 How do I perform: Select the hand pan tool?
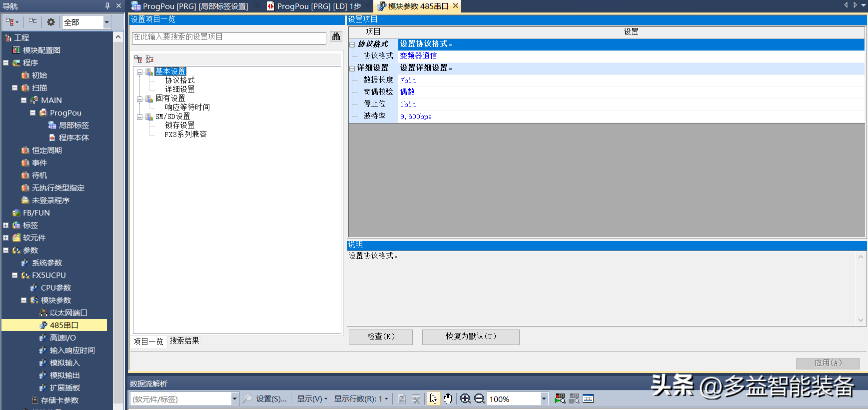(448, 398)
